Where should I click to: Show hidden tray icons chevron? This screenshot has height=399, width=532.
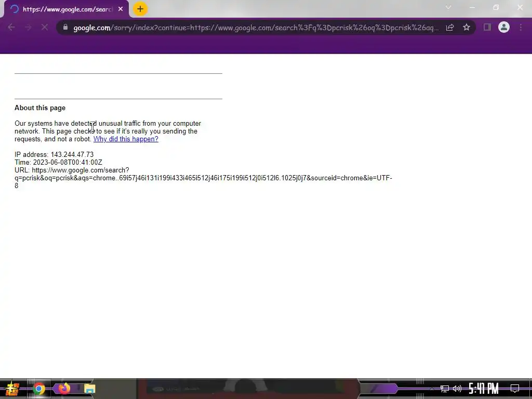tap(432, 389)
